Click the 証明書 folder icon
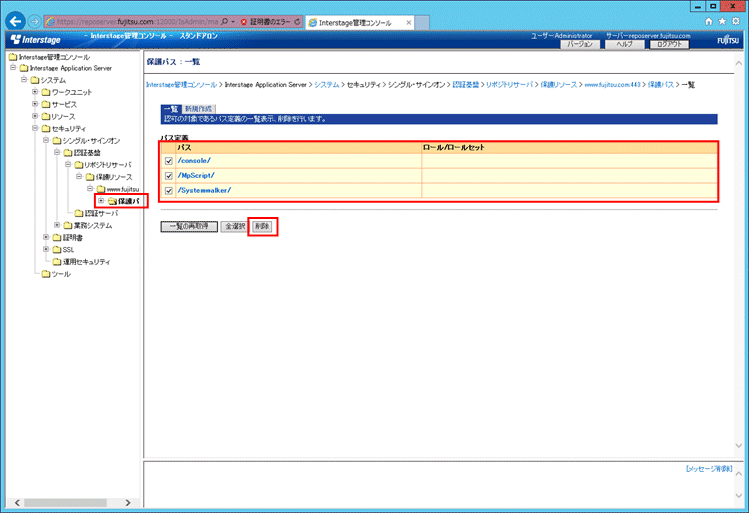749x513 pixels. (57, 237)
